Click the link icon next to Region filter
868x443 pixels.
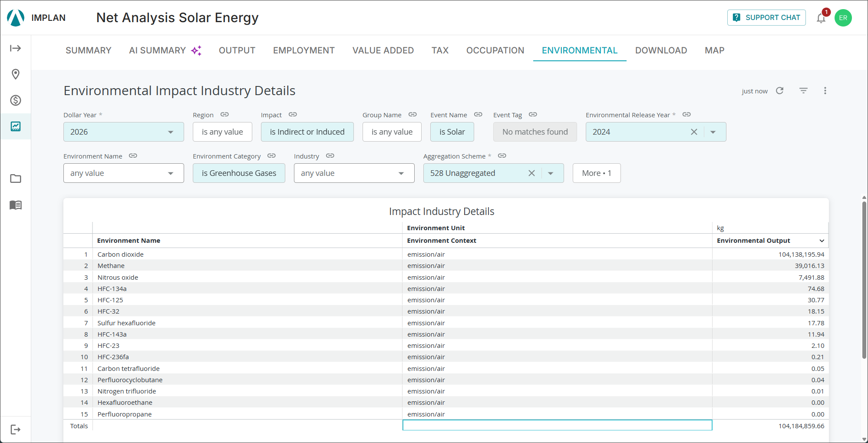coord(224,115)
